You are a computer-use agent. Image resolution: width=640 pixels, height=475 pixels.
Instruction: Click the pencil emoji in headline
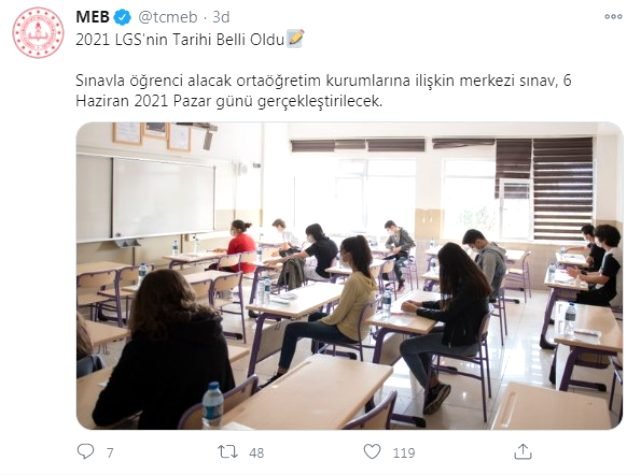[296, 39]
